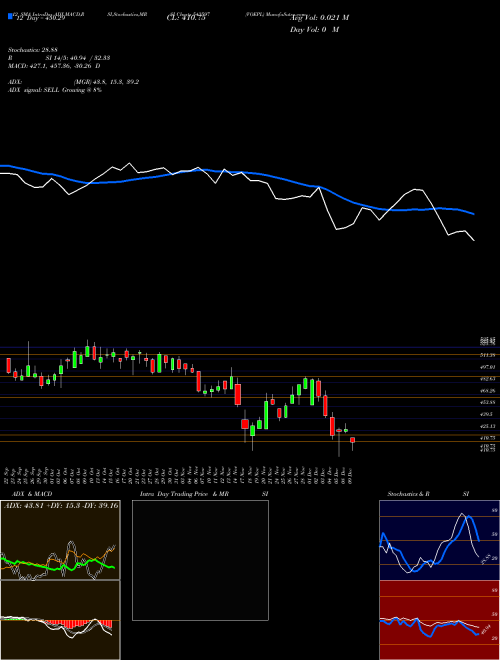Screen dimensions: 500x660
Task: Click the empty Intra Day Trading Price panel
Action: (200, 560)
